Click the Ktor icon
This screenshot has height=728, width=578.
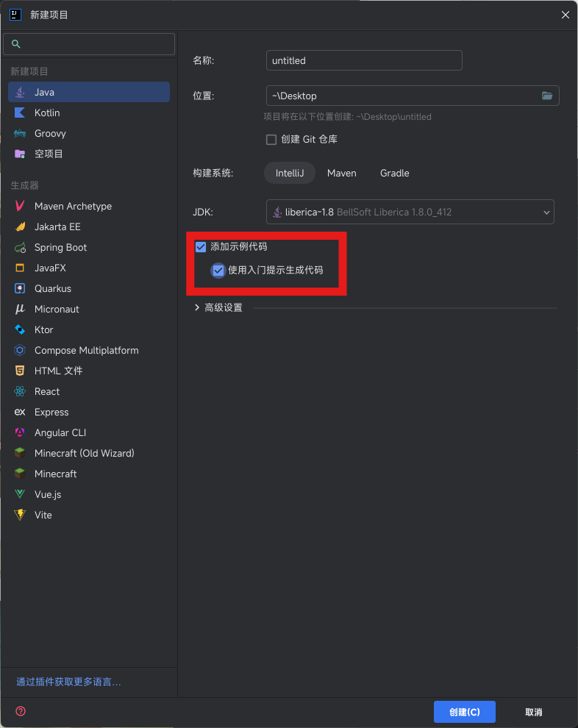pos(20,329)
